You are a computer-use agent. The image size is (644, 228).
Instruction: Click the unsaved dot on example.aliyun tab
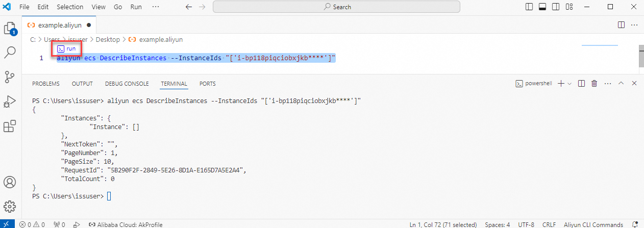[89, 24]
